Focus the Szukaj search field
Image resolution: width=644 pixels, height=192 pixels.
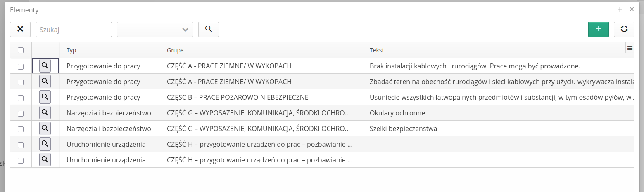(x=74, y=29)
